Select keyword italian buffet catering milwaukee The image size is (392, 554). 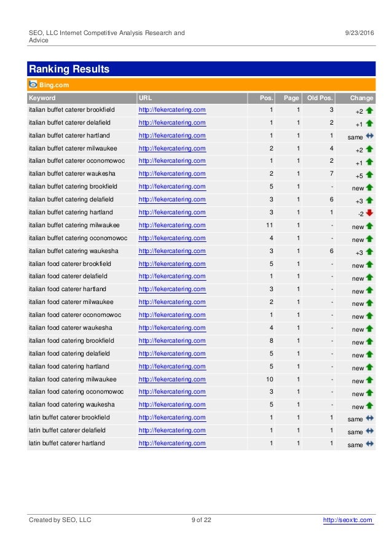coord(74,225)
